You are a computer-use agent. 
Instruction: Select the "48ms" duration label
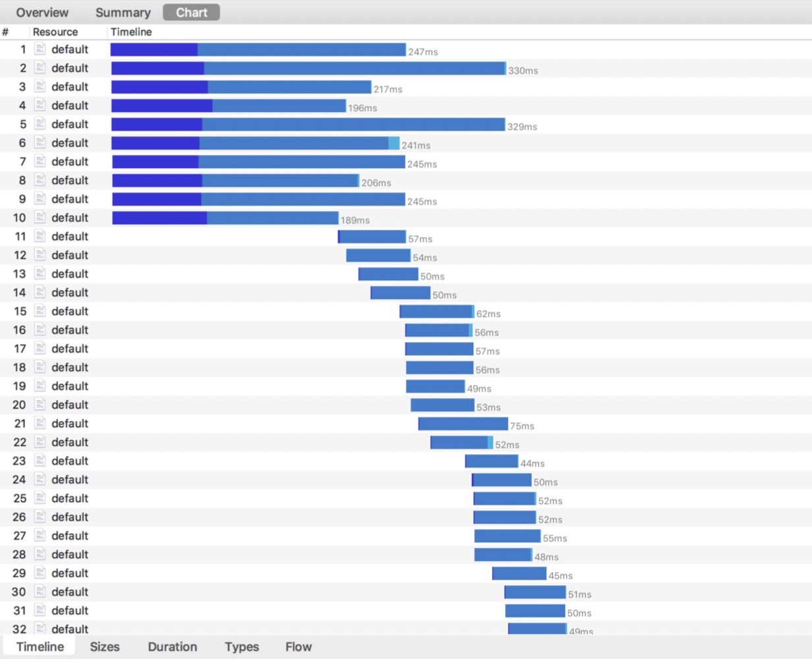(x=546, y=557)
